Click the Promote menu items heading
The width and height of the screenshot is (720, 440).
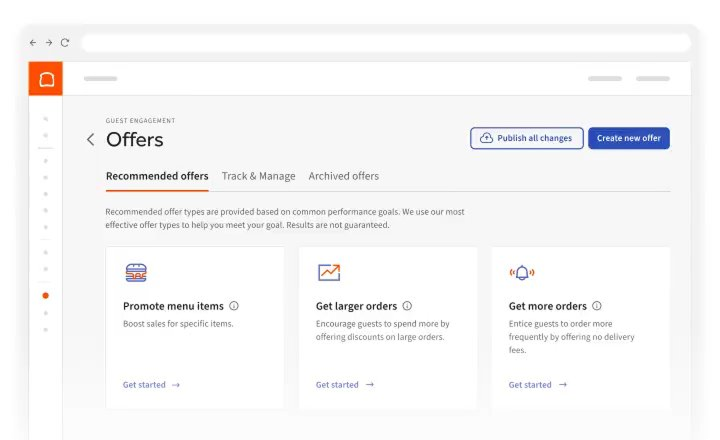[x=173, y=306]
